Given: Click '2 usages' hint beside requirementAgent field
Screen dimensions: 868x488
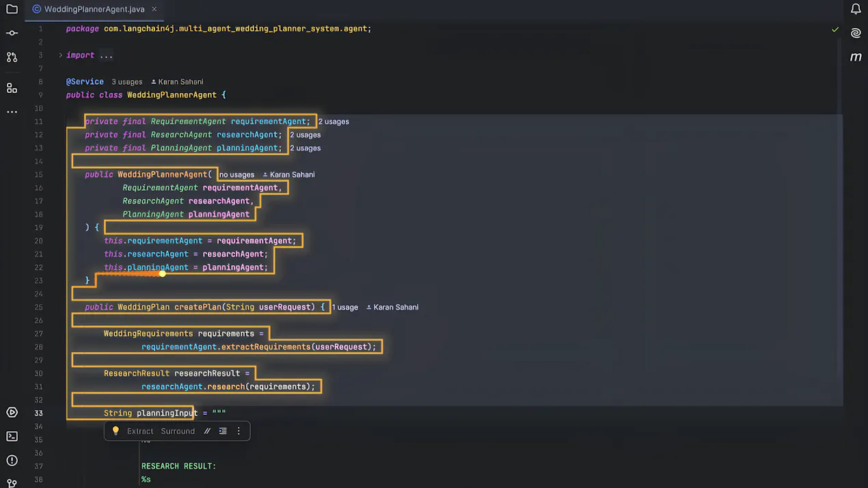Looking at the screenshot, I should pyautogui.click(x=334, y=122).
